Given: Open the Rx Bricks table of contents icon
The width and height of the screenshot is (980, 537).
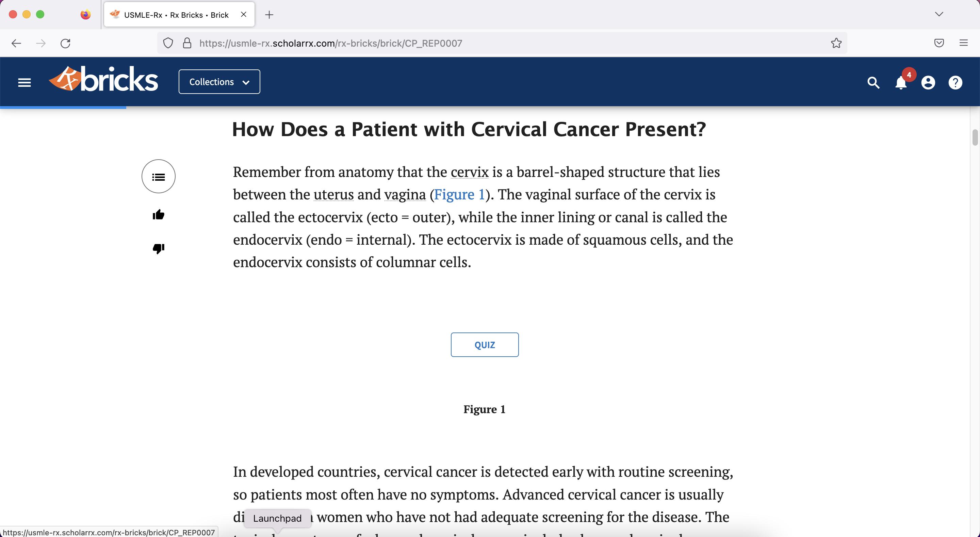Looking at the screenshot, I should pyautogui.click(x=158, y=176).
